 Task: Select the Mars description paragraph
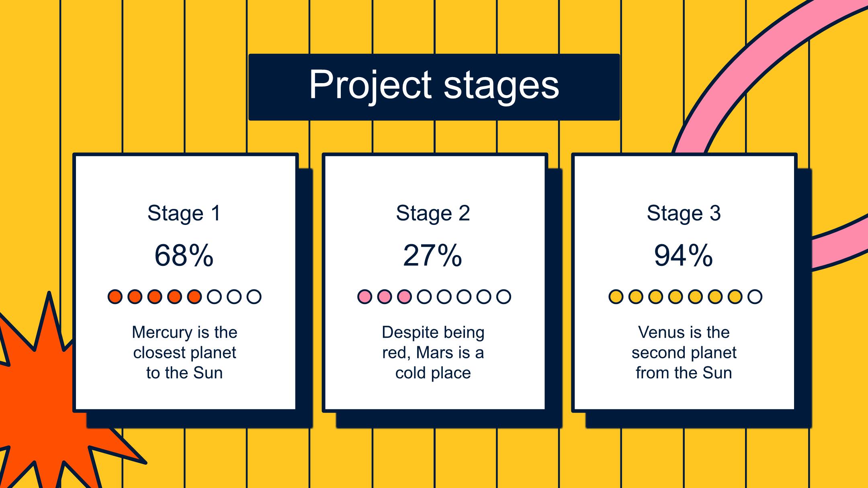(x=433, y=353)
